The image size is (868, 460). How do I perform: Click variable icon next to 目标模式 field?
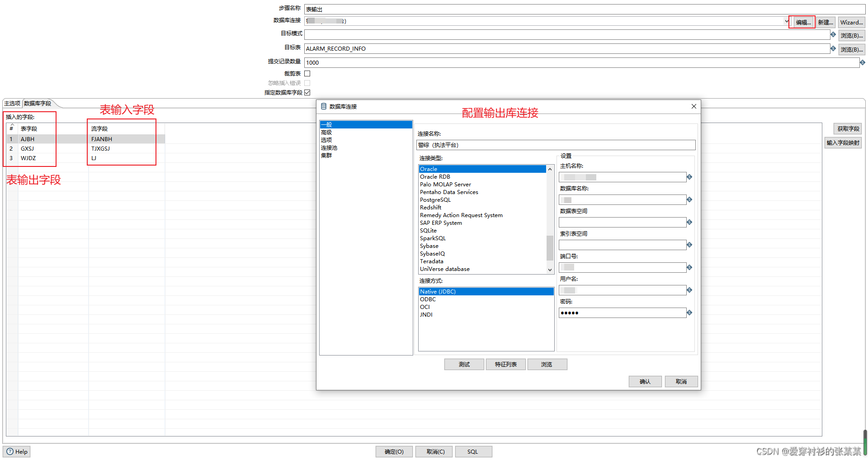point(833,34)
